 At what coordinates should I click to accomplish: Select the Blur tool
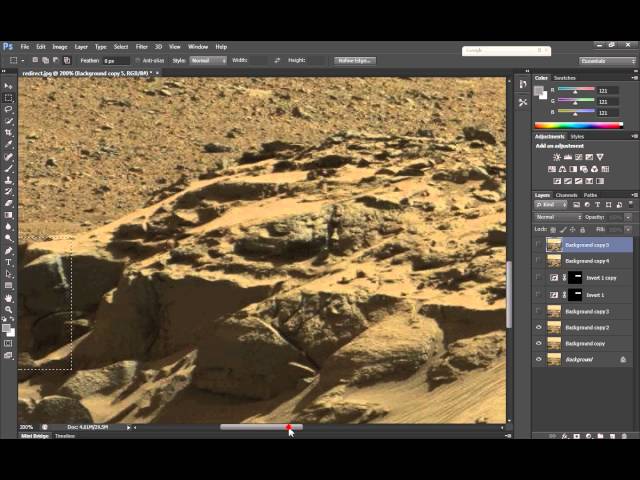8,227
